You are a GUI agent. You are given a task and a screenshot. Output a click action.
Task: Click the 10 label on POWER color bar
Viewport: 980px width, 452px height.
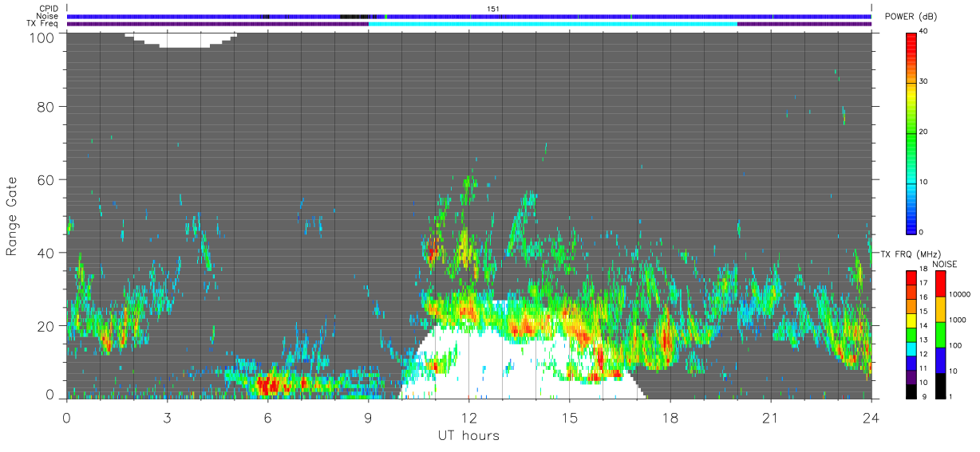point(924,182)
